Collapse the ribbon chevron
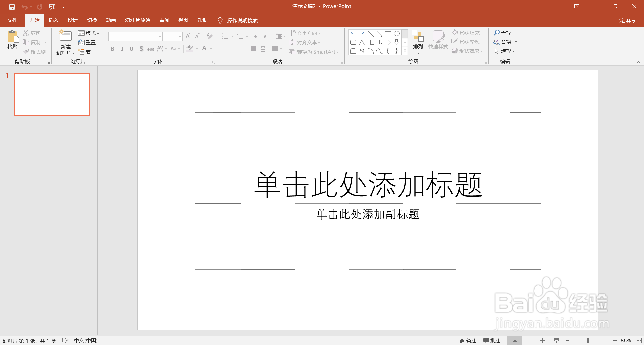The image size is (644, 345). coord(638,62)
